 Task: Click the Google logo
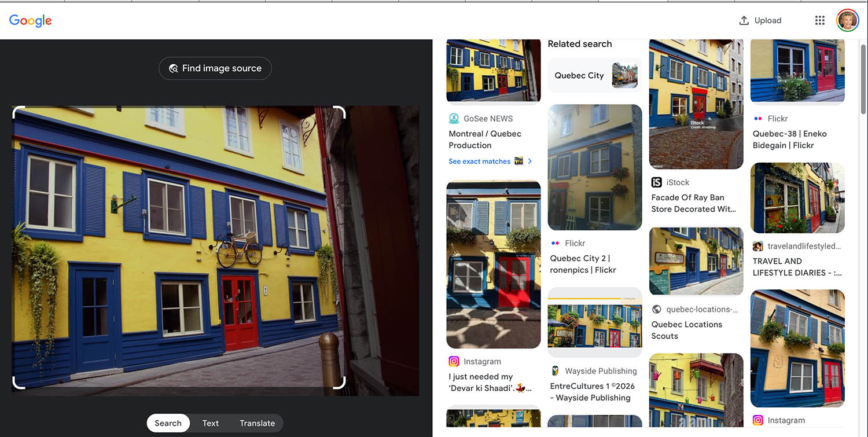30,21
